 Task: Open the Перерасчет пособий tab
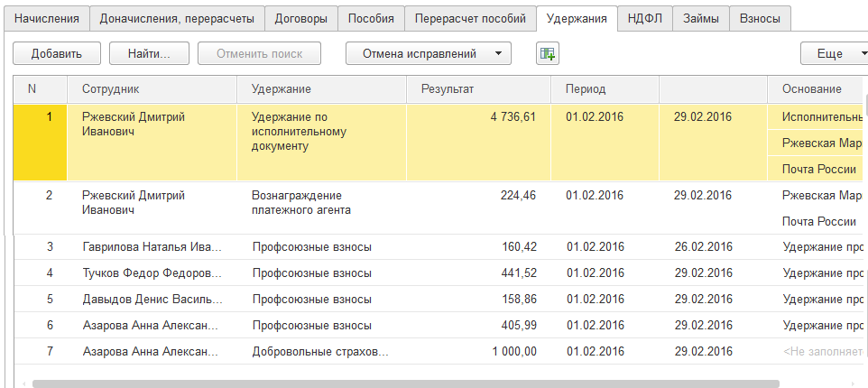click(x=469, y=18)
